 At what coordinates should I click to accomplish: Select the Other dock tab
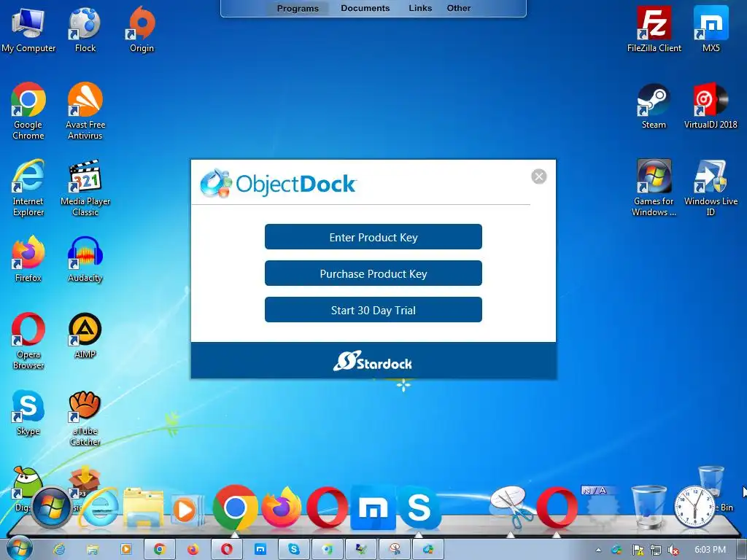[x=458, y=8]
